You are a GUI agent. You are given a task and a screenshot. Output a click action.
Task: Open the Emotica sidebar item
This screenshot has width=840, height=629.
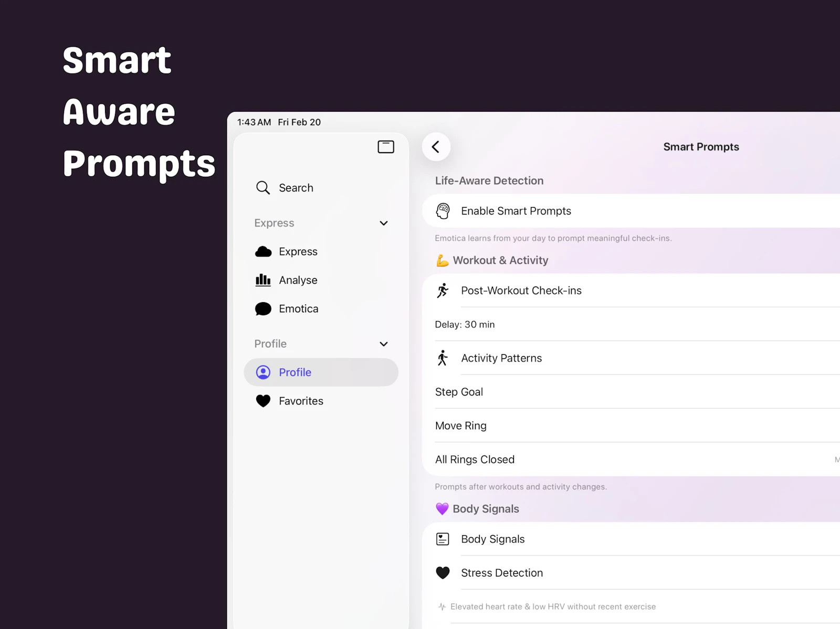(x=321, y=309)
